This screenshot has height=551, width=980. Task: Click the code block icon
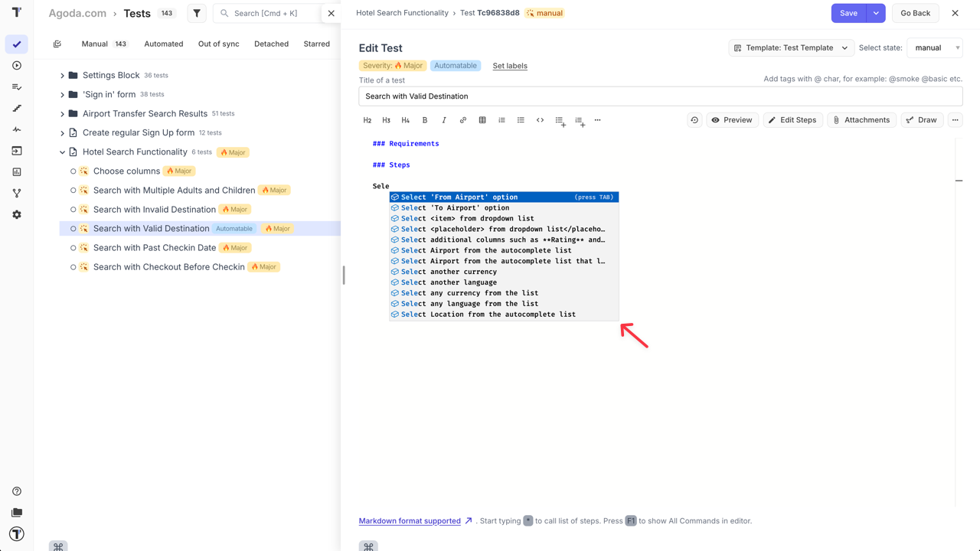[540, 120]
